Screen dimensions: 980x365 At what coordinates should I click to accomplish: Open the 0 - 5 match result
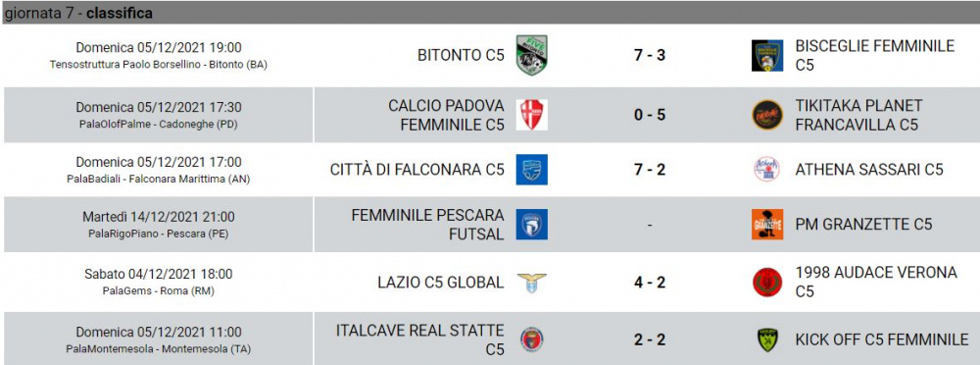(x=650, y=115)
